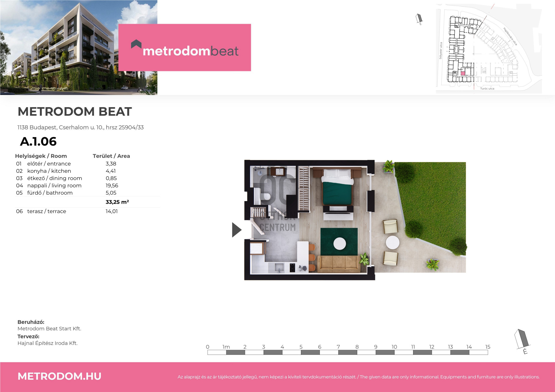Click the number 10 on the scale bar
The height and width of the screenshot is (392, 555).
(x=394, y=347)
